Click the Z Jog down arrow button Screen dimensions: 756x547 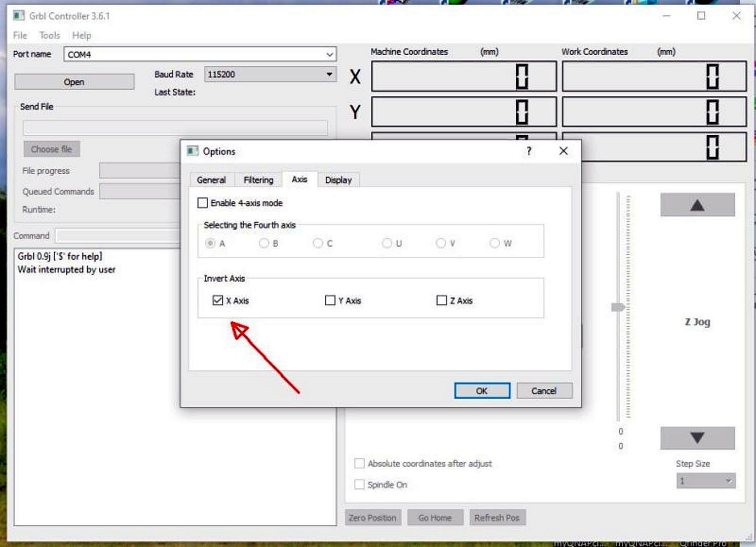coord(697,438)
